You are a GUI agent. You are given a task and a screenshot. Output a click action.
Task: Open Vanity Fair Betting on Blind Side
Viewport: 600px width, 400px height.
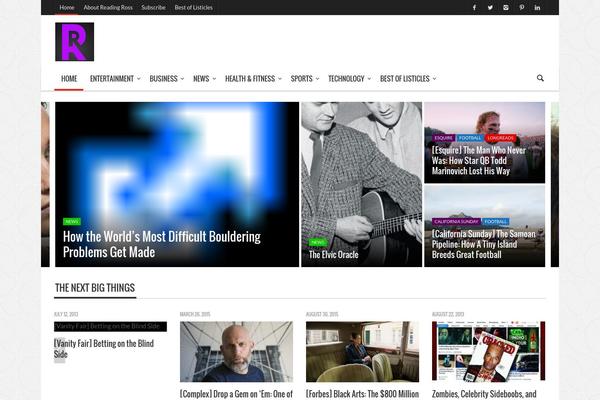(x=104, y=349)
